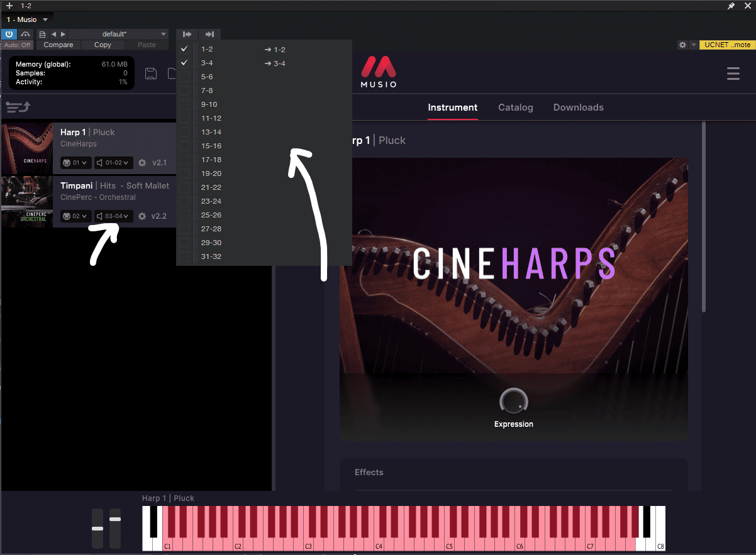Click the 27-28 channel row label
756x555 pixels.
click(211, 229)
